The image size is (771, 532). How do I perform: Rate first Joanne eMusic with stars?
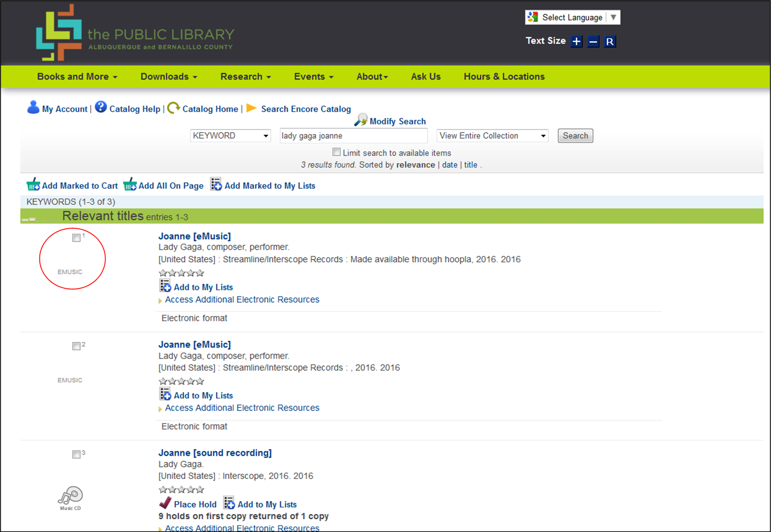pos(181,273)
